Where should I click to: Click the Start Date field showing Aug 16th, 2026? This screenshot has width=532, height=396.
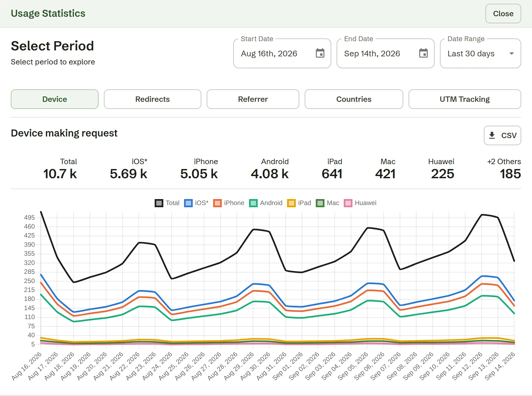[282, 53]
